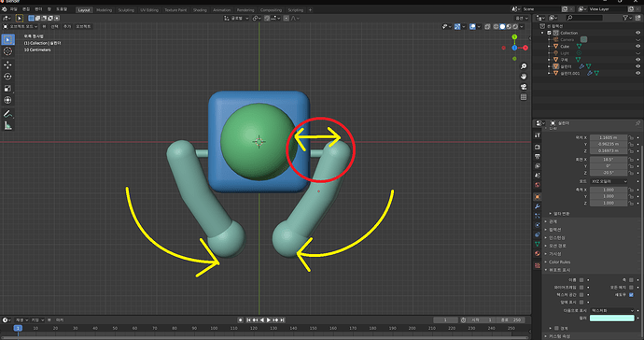Image resolution: width=644 pixels, height=340 pixels.
Task: Open the Scene properties tab
Action: tap(538, 176)
